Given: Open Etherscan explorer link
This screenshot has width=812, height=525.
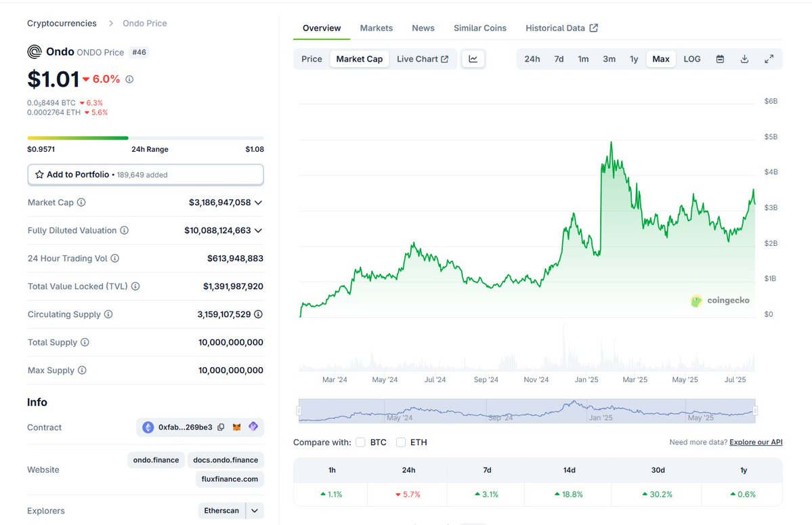Looking at the screenshot, I should pos(221,511).
